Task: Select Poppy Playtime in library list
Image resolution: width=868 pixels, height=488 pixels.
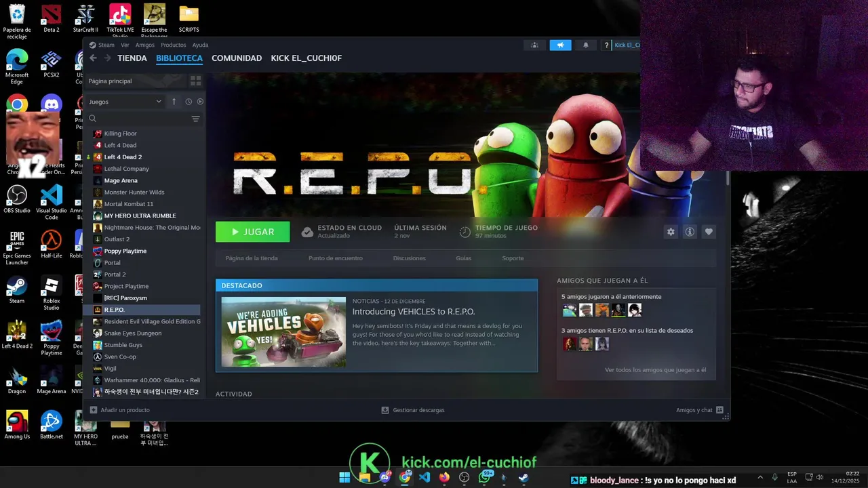Action: pyautogui.click(x=125, y=251)
